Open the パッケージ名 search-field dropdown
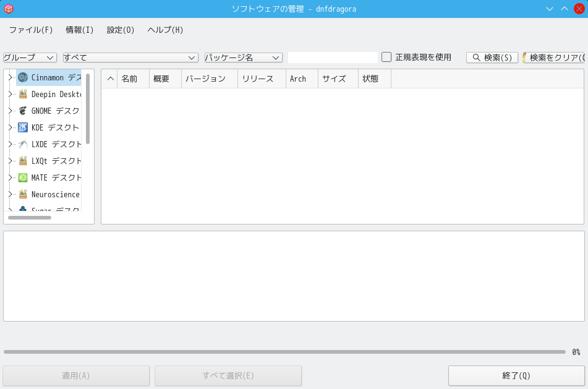This screenshot has width=588, height=389. pyautogui.click(x=244, y=58)
